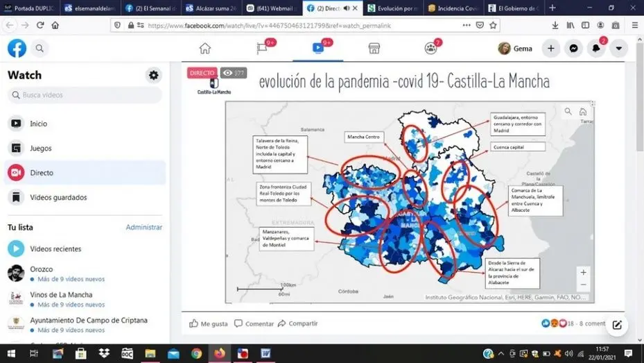Select Directo in Watch sidebar
This screenshot has height=363, width=644.
pos(42,173)
